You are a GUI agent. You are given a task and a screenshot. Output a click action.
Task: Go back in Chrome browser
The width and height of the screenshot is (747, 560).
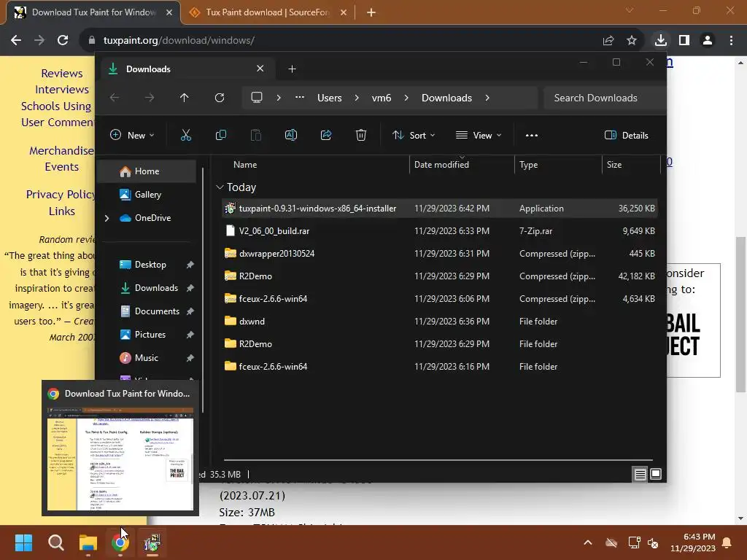(16, 41)
